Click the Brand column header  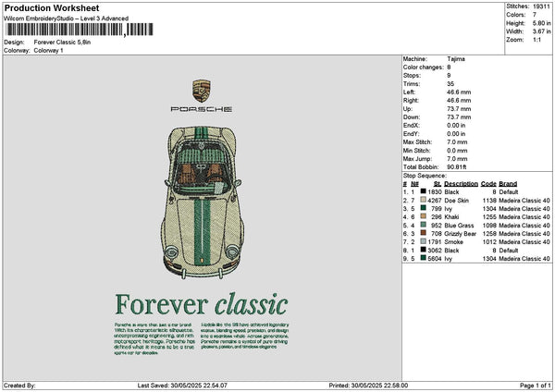[508, 184]
